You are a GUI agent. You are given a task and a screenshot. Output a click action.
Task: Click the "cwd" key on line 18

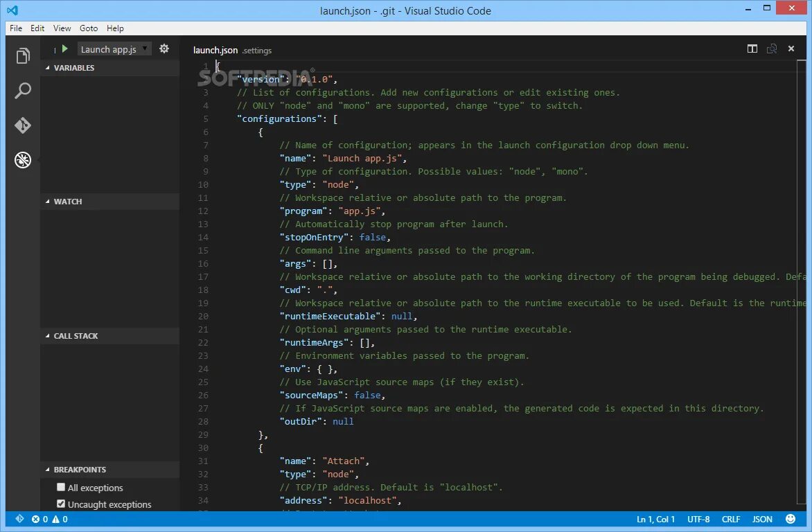pos(293,290)
